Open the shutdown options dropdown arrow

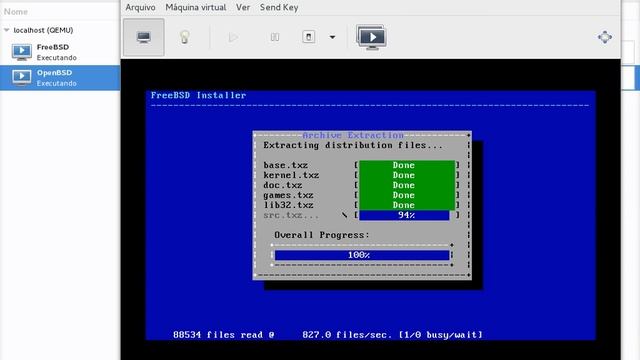click(x=332, y=37)
